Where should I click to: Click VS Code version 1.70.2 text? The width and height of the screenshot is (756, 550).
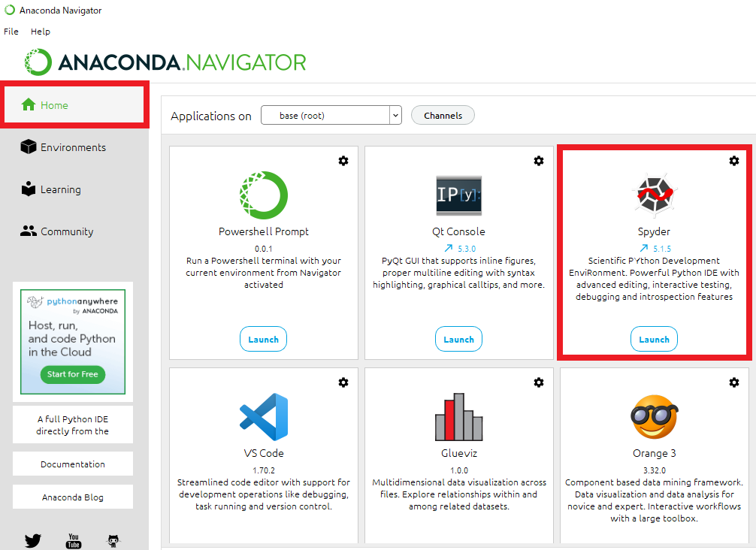click(264, 470)
